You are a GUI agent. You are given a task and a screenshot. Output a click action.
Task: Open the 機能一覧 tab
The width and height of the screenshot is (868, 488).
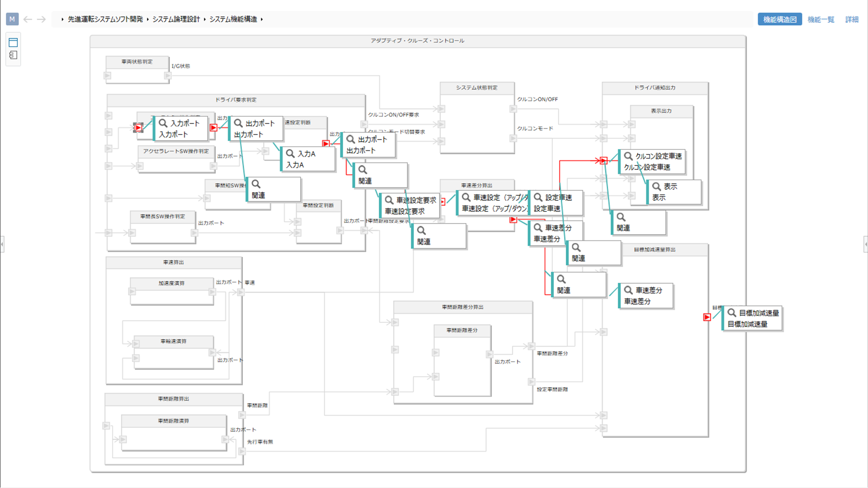[821, 19]
